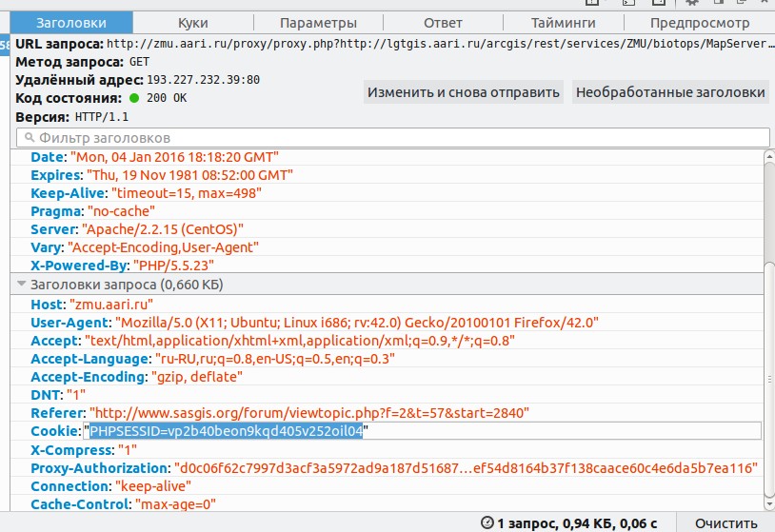Open the devtools settings gear icon

(x=692, y=4)
